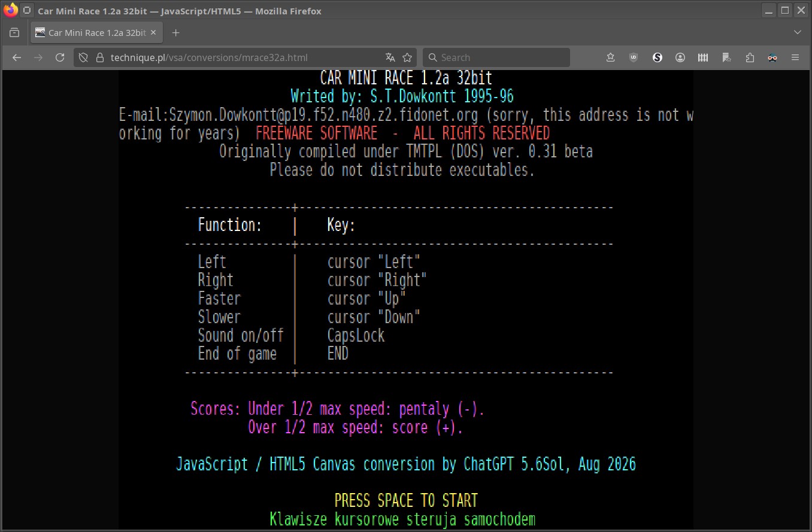Open the Firefox account icon
Screen dimensions: 812x532
coord(680,57)
